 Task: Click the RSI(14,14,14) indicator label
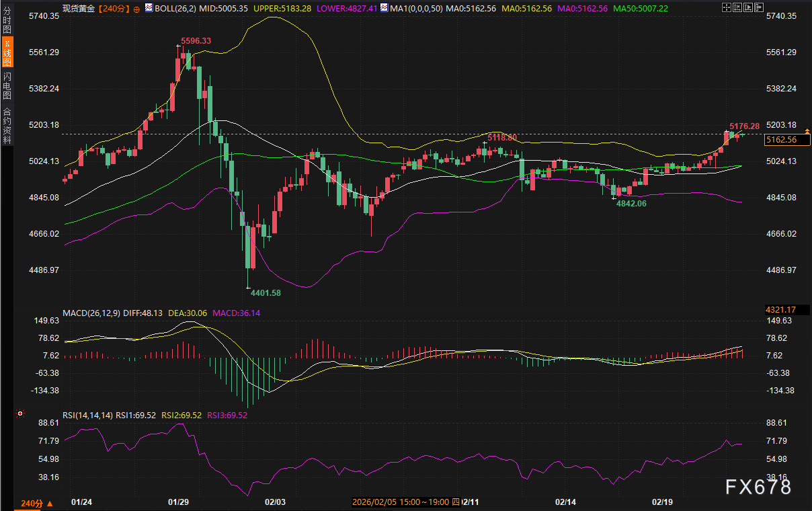point(88,415)
